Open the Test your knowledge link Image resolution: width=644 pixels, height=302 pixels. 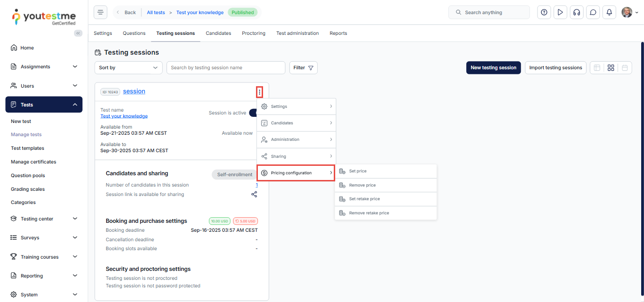(x=124, y=116)
